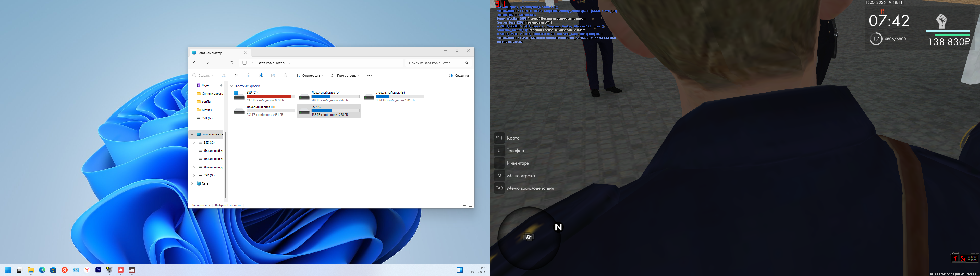This screenshot has width=980, height=276.
Task: Click chevron after Этот компьютер in address bar
Action: pyautogui.click(x=290, y=63)
